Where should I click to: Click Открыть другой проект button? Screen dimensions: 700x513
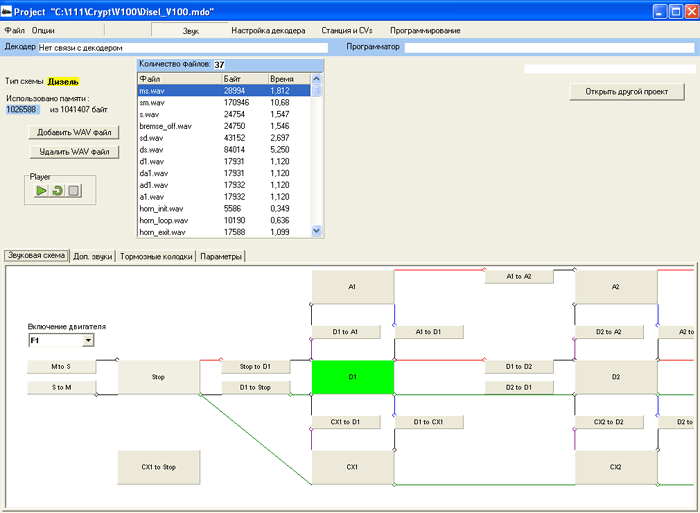[x=627, y=92]
